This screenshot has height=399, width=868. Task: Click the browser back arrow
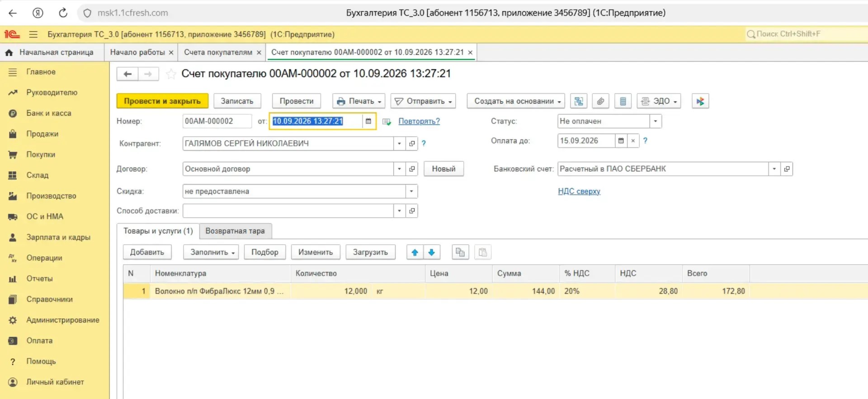(13, 13)
